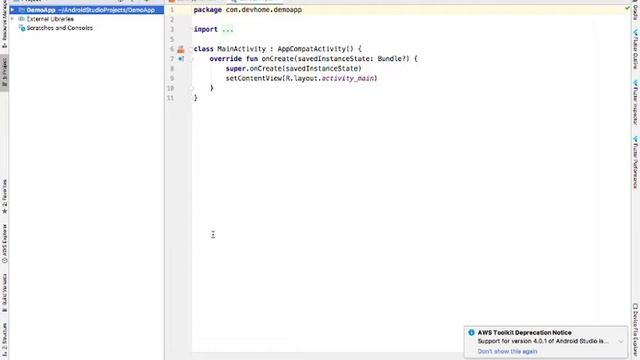The image size is (640, 360).
Task: Click 'com.devhome.demoapp' package name
Action: click(264, 10)
